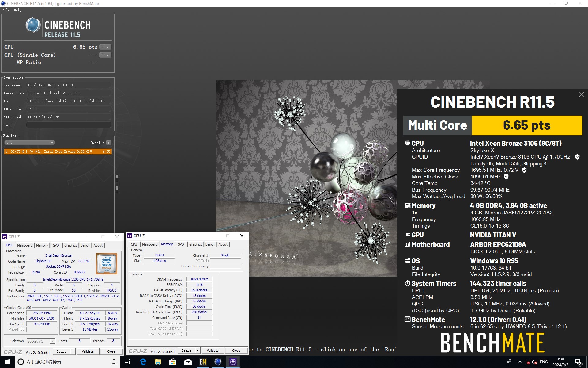Click the microphone icon in taskbar search
588x368 pixels.
(x=114, y=362)
